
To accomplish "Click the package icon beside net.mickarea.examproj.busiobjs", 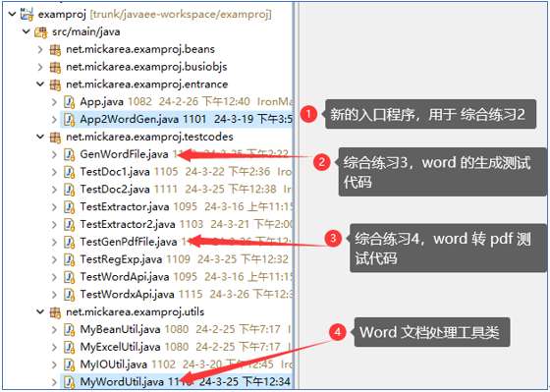I will [55, 67].
